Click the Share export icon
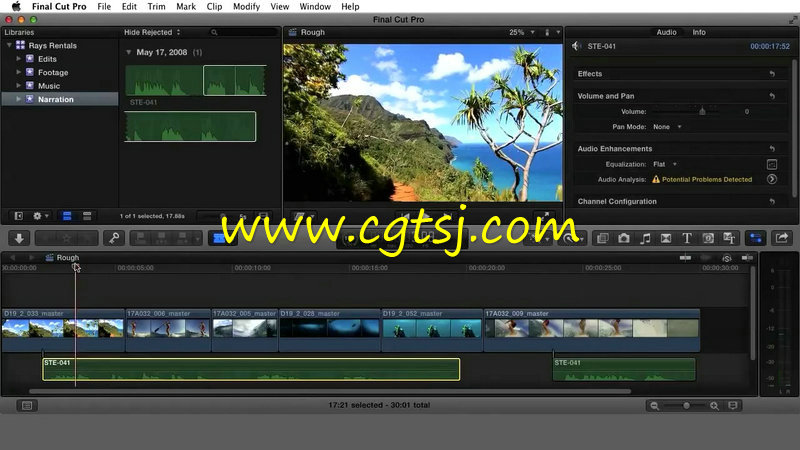 (782, 238)
